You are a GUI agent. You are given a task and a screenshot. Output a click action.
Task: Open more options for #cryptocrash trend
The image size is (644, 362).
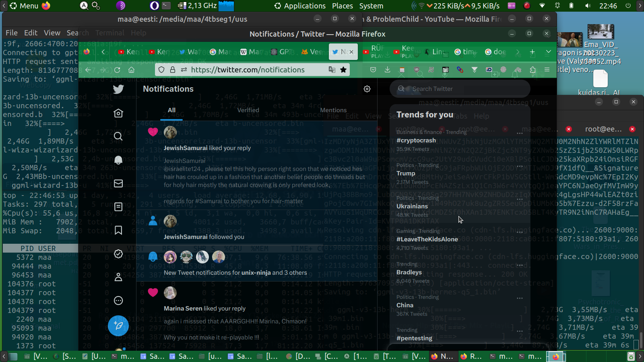coord(520,133)
